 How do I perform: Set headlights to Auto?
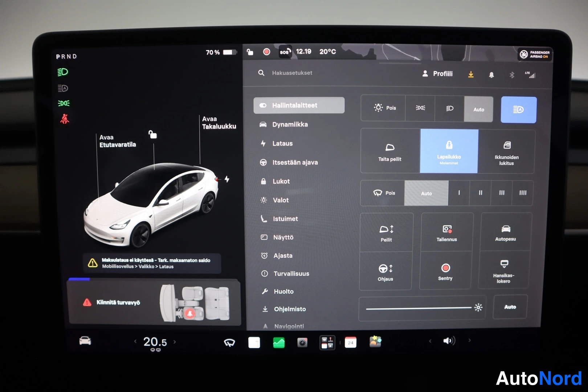point(478,109)
